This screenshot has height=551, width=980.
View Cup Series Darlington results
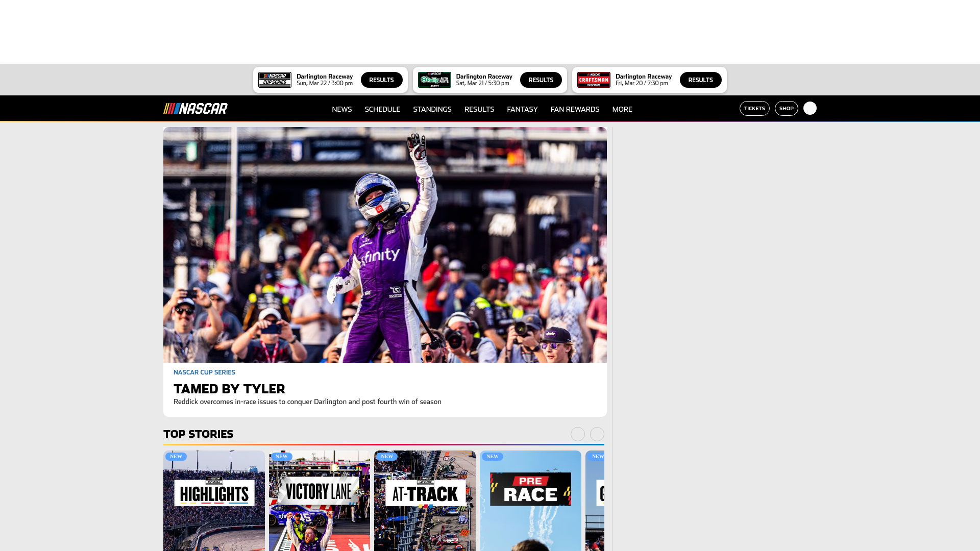tap(381, 80)
